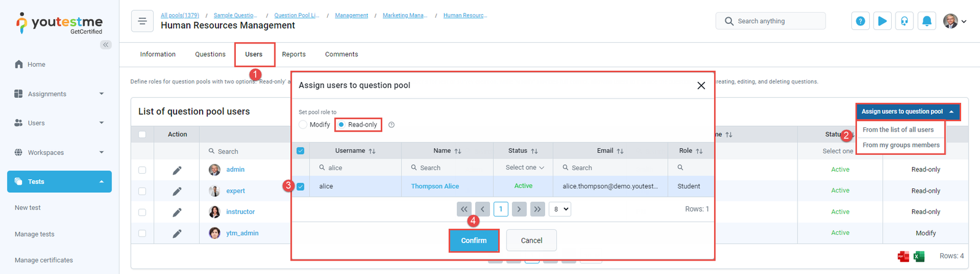
Task: Export list using the Excel icon
Action: tap(919, 256)
